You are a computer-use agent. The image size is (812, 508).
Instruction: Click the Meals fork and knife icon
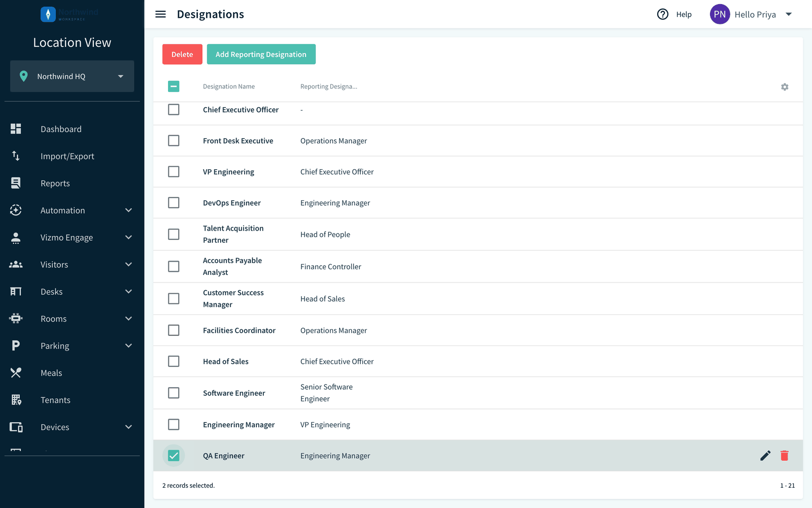point(16,373)
